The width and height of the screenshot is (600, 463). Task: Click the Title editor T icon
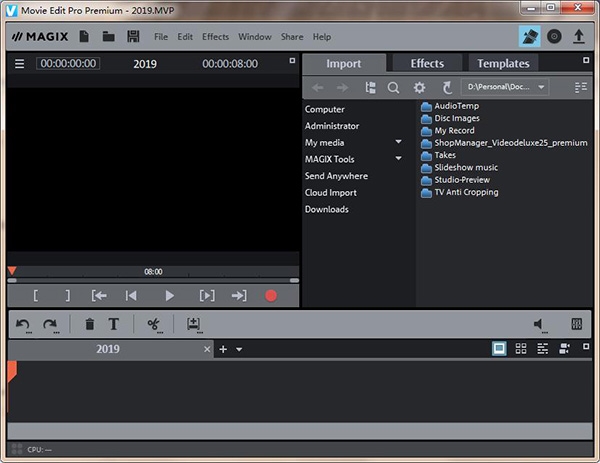tap(113, 324)
